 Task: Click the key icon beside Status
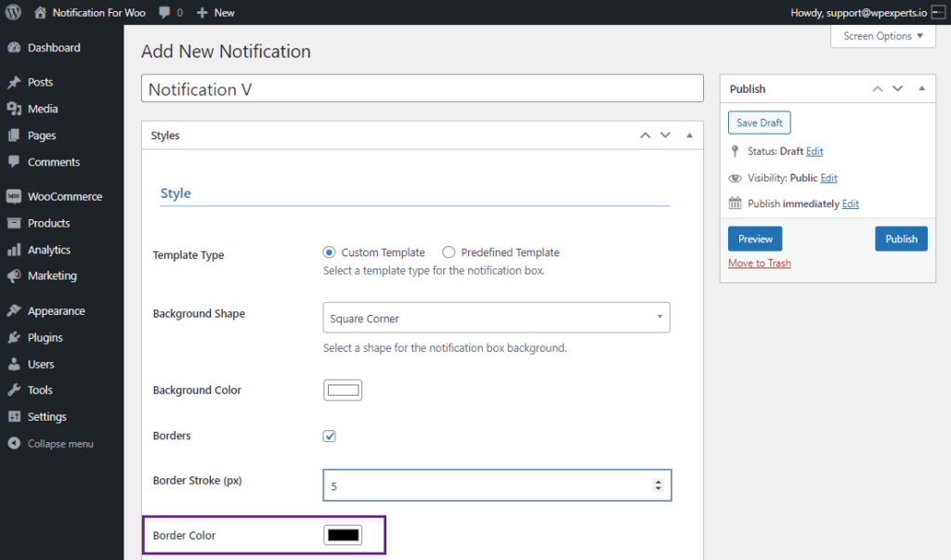coord(735,151)
